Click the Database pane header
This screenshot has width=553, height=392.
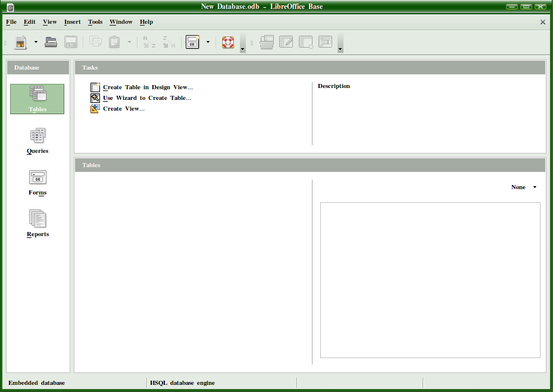click(38, 67)
